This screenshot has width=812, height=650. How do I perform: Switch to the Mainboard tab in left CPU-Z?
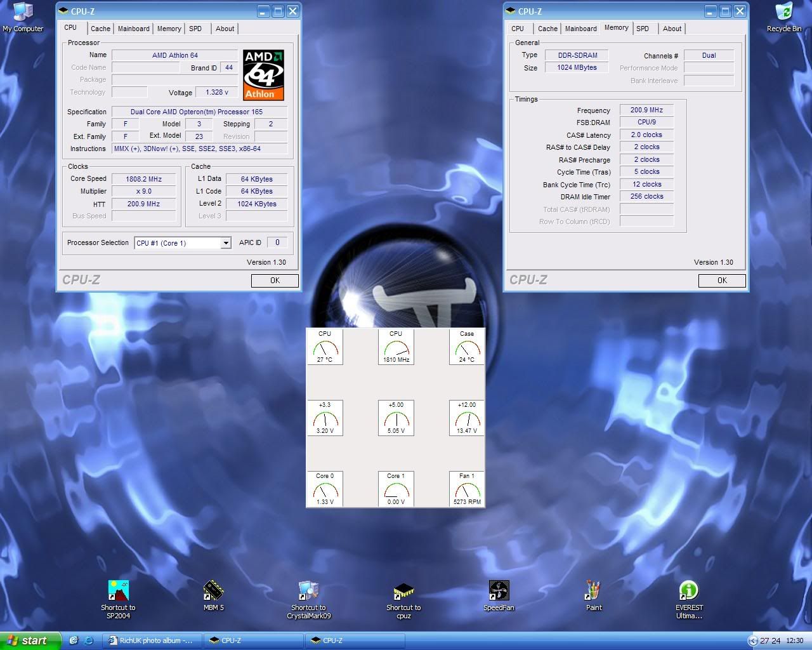point(134,29)
